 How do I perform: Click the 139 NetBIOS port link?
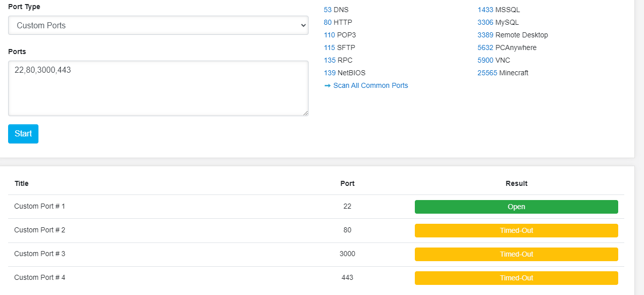coord(329,73)
